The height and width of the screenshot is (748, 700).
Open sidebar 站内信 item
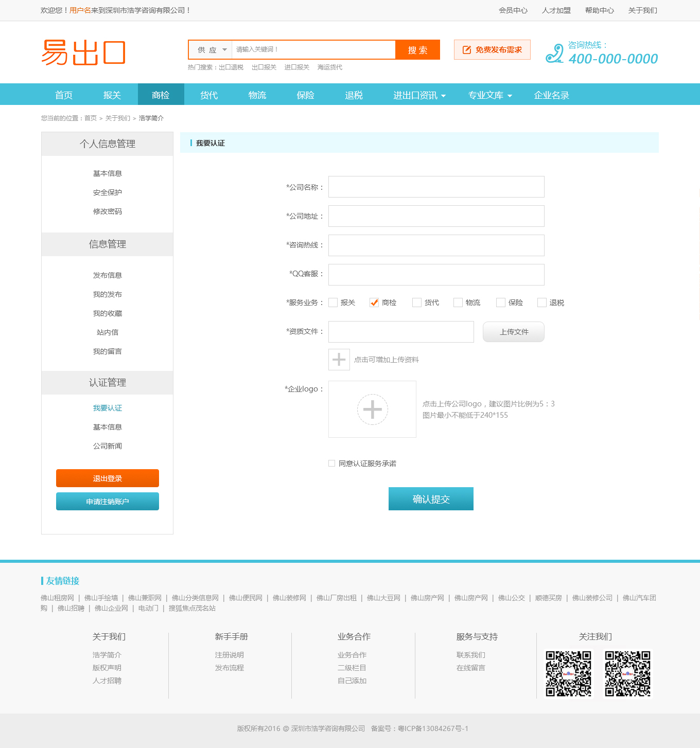[x=108, y=332]
